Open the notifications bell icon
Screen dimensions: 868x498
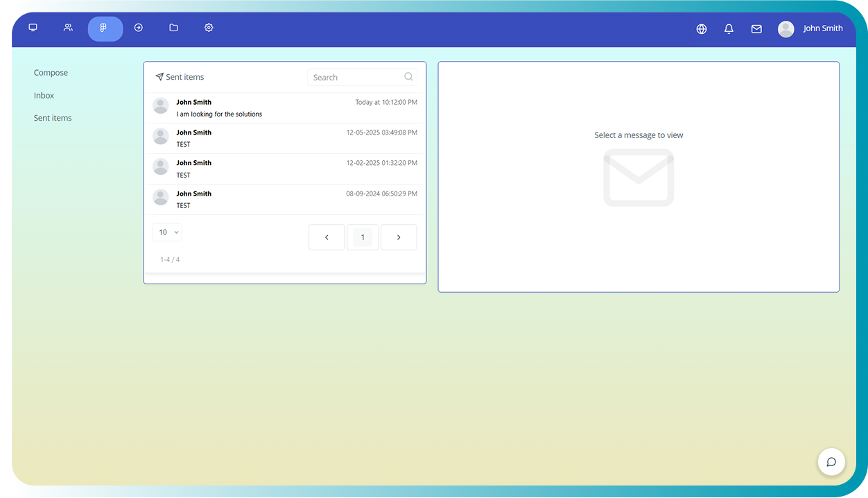point(729,29)
